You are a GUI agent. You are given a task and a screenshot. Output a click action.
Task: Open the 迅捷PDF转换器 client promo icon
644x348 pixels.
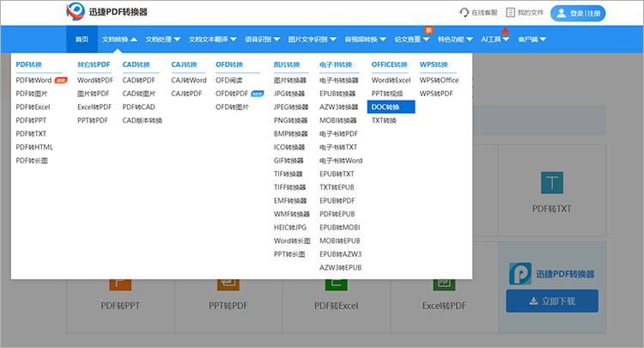pos(520,273)
